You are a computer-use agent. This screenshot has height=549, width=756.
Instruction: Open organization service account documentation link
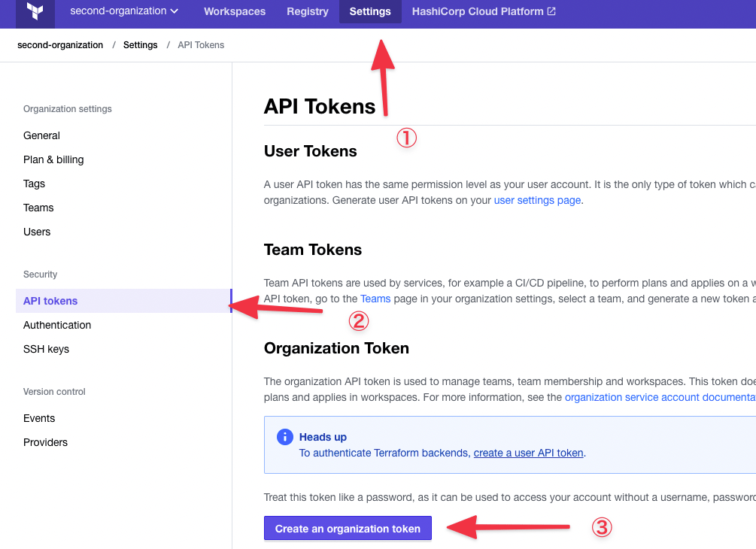660,397
